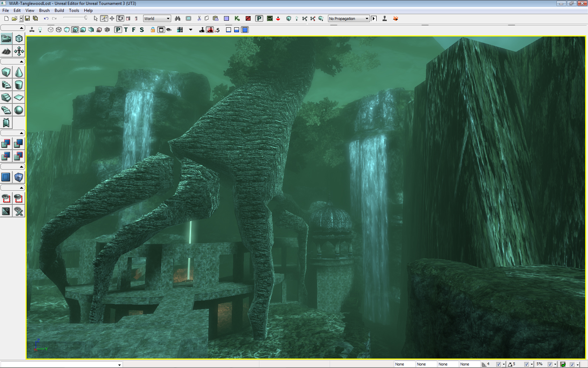This screenshot has width=588, height=368.
Task: Open the Brush menu
Action: click(x=44, y=11)
